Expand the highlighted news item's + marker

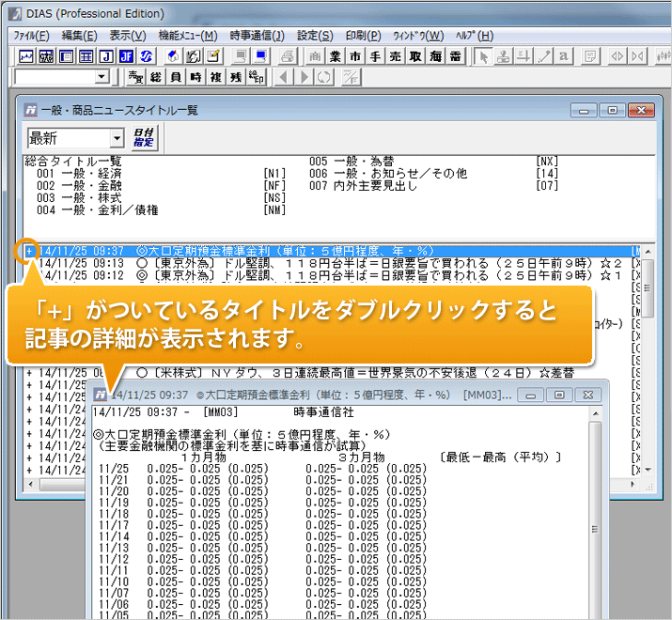coord(29,251)
